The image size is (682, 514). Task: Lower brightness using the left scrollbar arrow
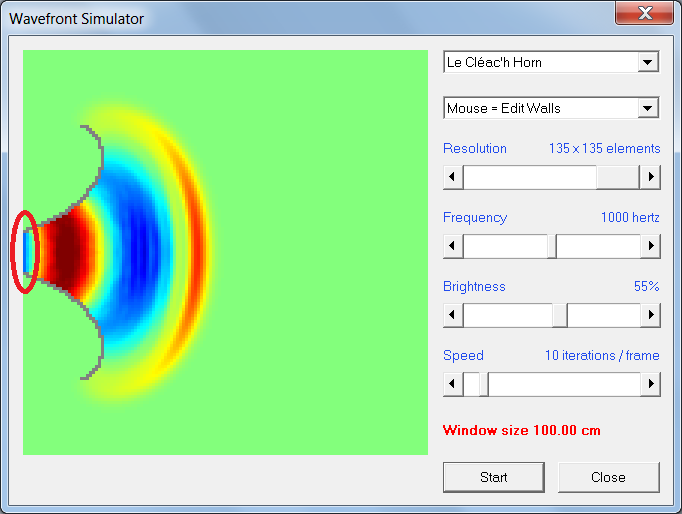453,315
